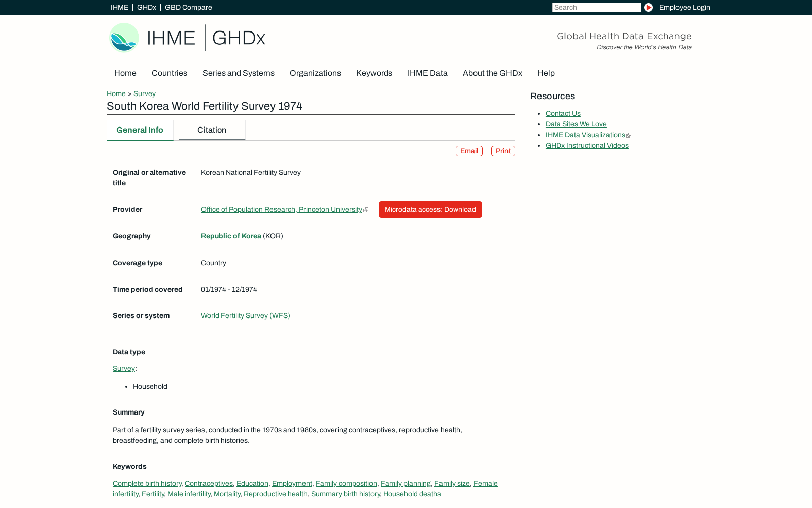Open Office of Population Research, Princeton University link
This screenshot has height=508, width=812.
click(282, 210)
